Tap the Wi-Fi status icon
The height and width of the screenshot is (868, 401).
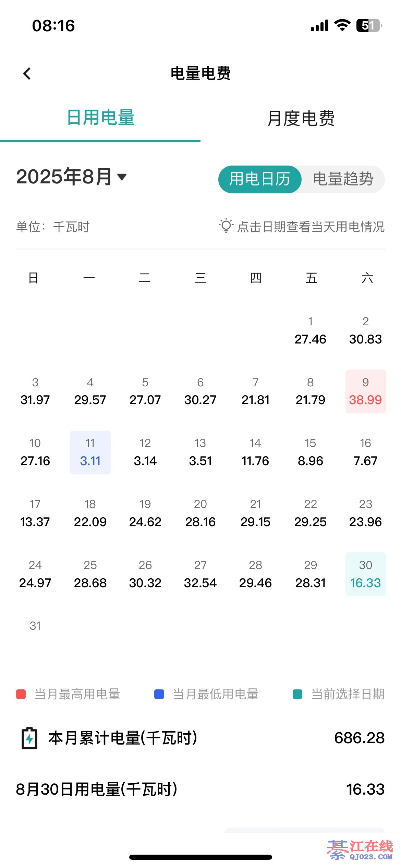(342, 25)
